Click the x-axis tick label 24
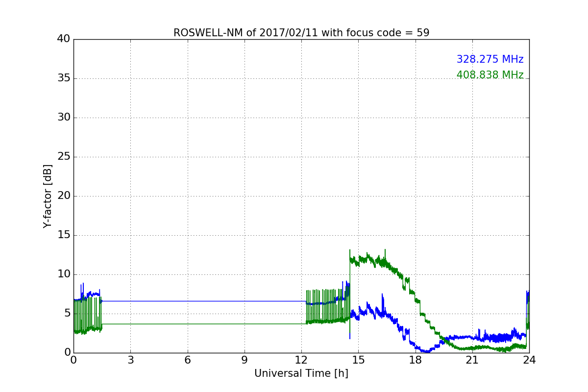Screen dimensions: 588x392 (x=529, y=360)
